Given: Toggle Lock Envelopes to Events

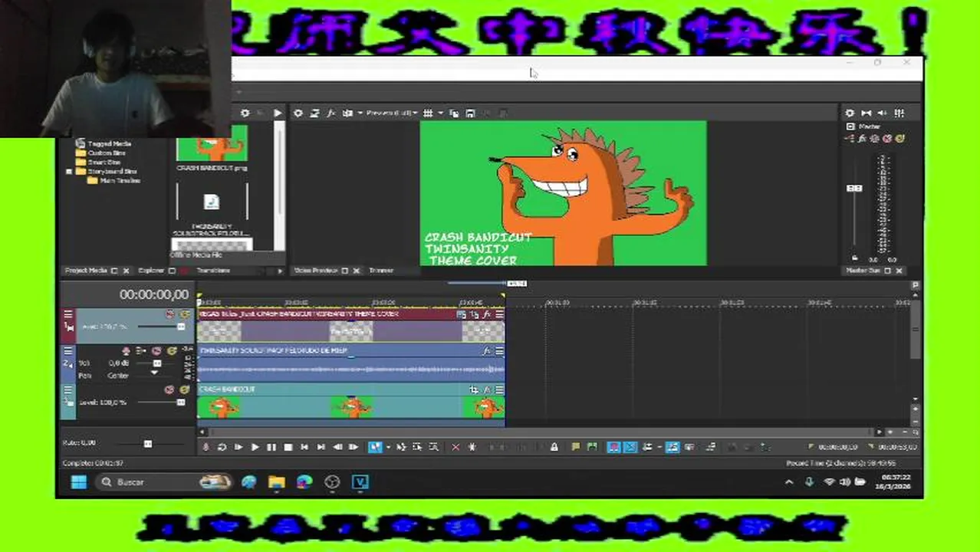Looking at the screenshot, I should coord(672,447).
